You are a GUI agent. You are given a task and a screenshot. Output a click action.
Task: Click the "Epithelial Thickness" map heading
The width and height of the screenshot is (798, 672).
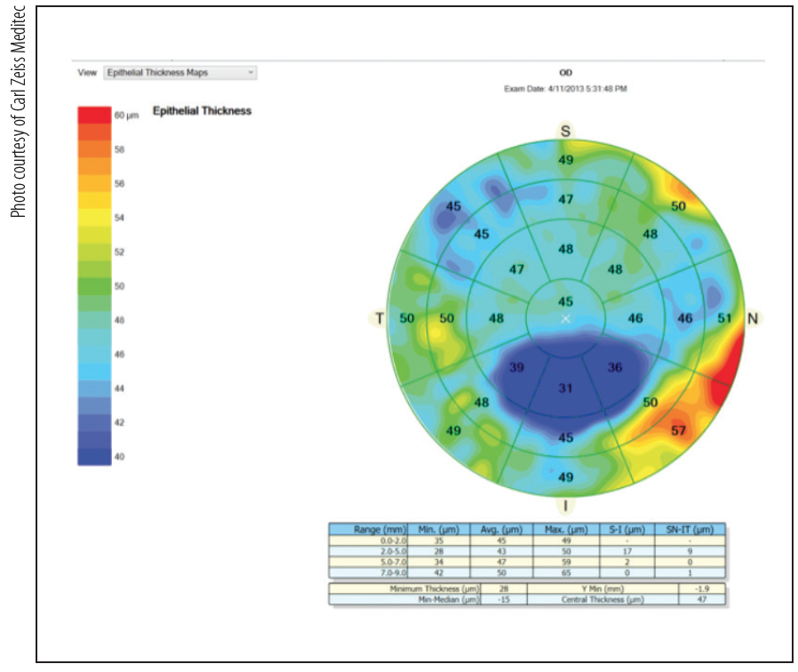pyautogui.click(x=201, y=110)
